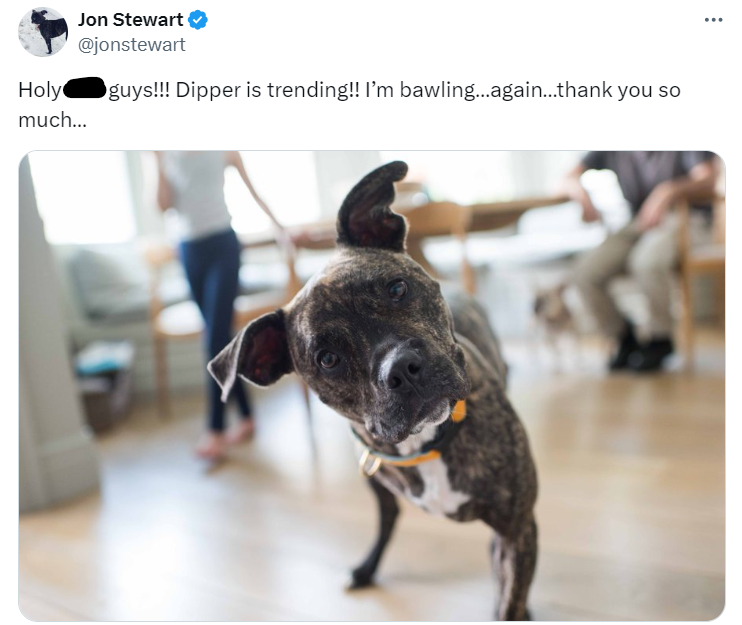The image size is (742, 625).
Task: Click the dog's front paw on floor
Action: pyautogui.click(x=362, y=577)
